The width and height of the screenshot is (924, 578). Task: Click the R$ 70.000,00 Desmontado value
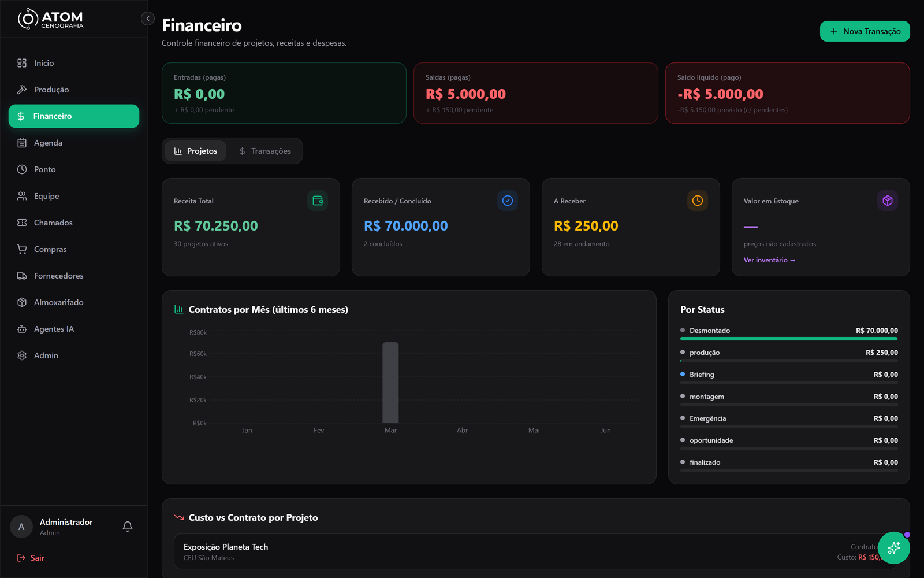click(877, 331)
